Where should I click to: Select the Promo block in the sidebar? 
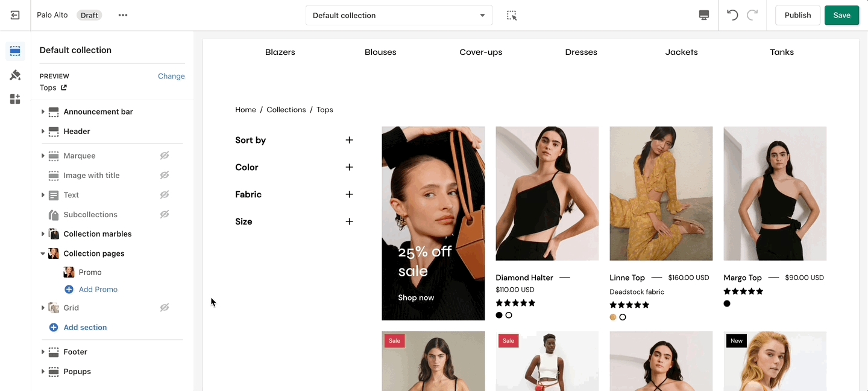90,272
